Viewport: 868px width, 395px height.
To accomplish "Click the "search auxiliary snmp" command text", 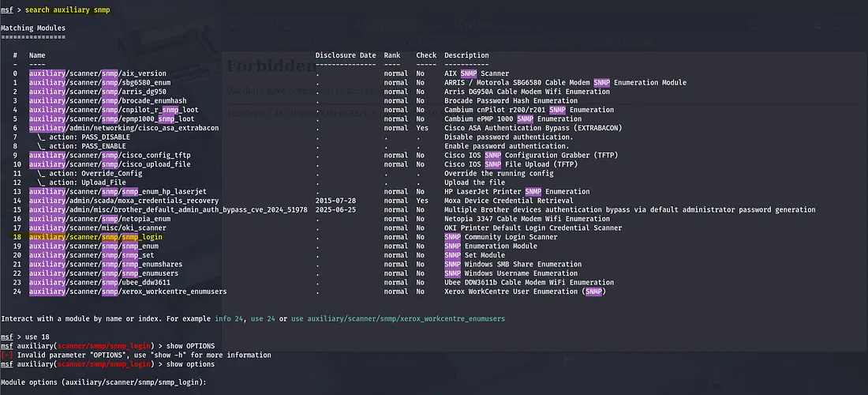I will (x=72, y=9).
